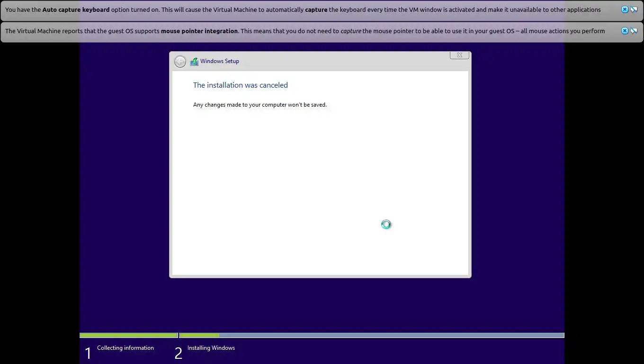Close the Windows Setup dialog
The height and width of the screenshot is (364, 644).
tap(459, 55)
